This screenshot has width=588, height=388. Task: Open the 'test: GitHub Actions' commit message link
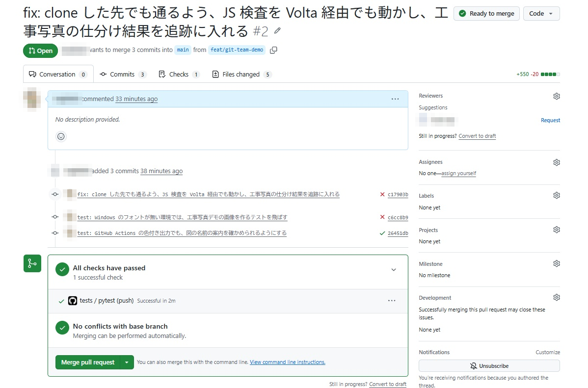[x=182, y=233]
